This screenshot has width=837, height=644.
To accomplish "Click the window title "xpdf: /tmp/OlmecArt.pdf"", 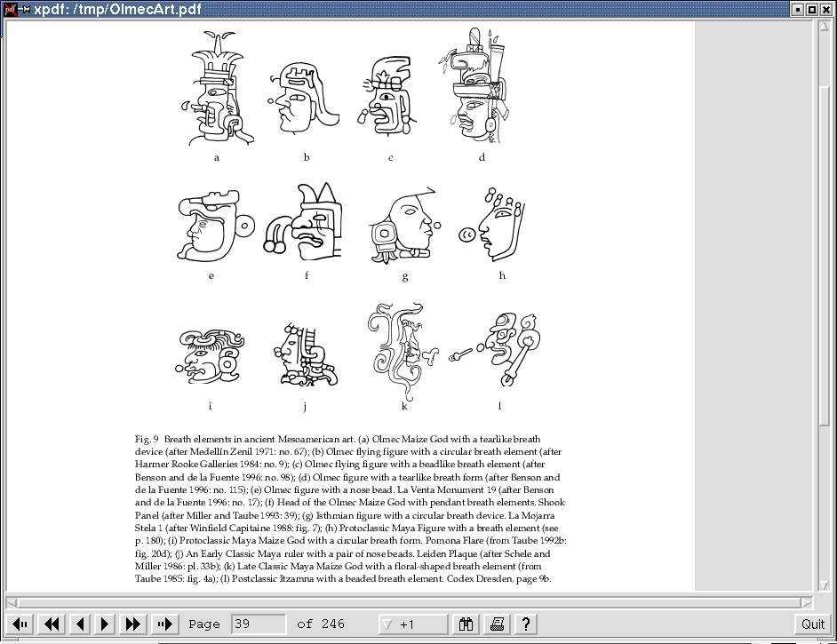I will tap(118, 9).
